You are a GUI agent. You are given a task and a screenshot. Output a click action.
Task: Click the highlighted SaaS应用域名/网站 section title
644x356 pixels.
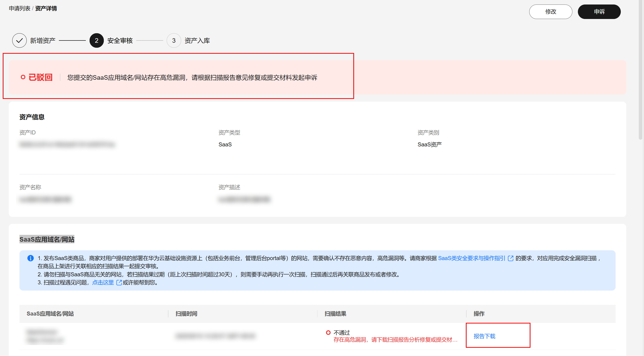(47, 239)
